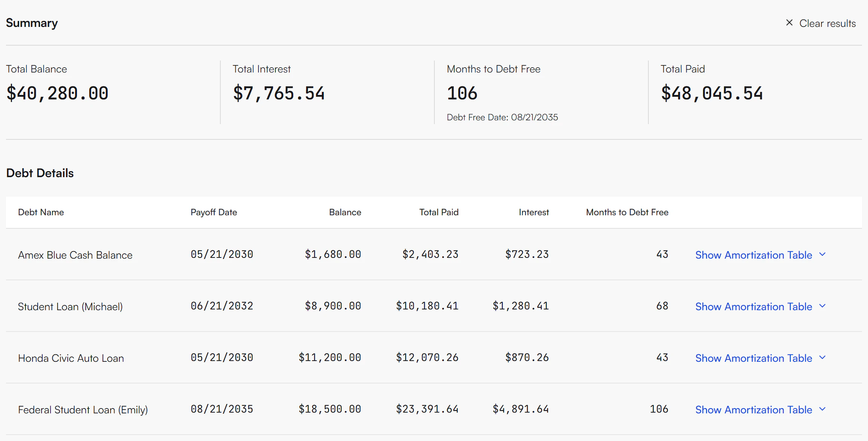
Task: Select the Federal Student Loan (Emily) name
Action: [83, 410]
